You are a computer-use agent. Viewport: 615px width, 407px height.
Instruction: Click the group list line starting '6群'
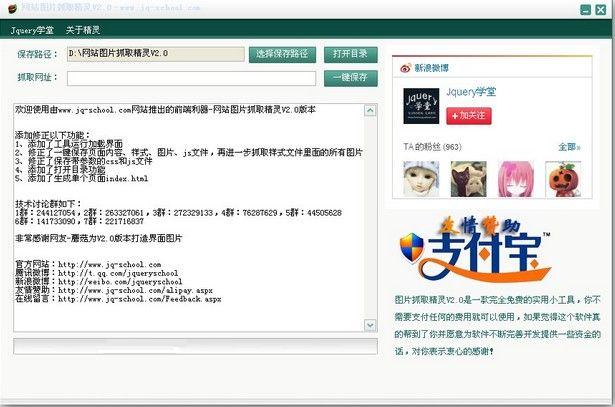79,221
